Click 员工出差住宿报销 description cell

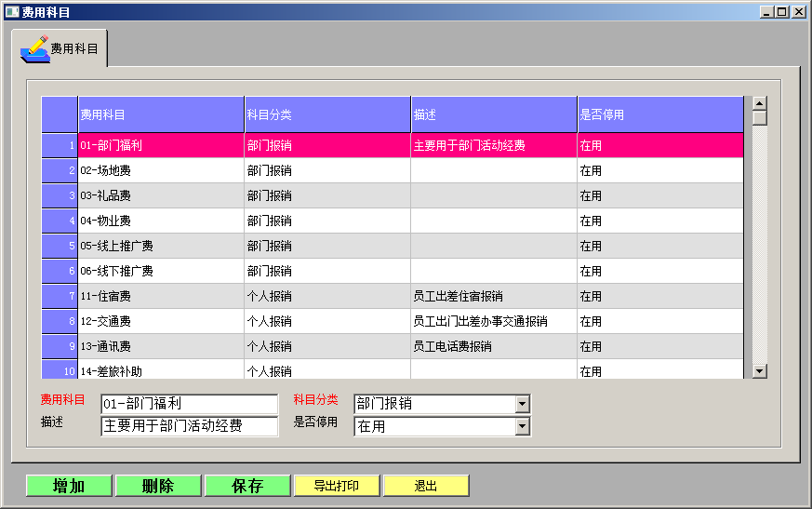[x=494, y=297]
